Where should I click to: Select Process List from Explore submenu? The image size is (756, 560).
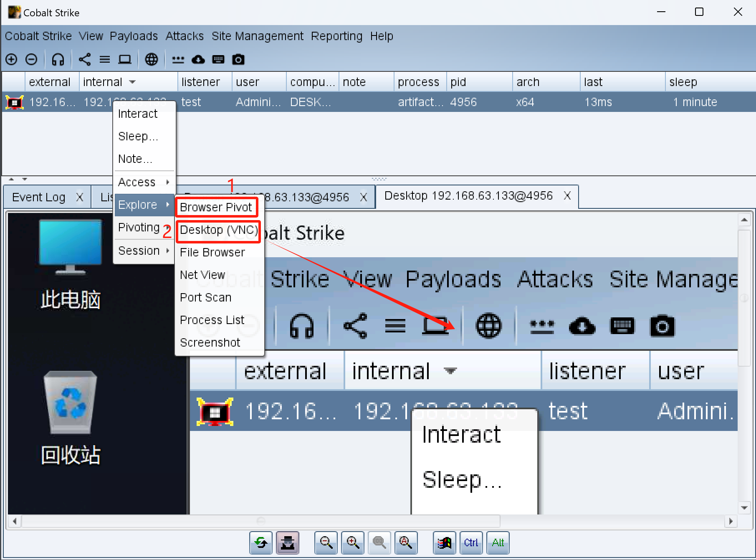[x=220, y=320]
